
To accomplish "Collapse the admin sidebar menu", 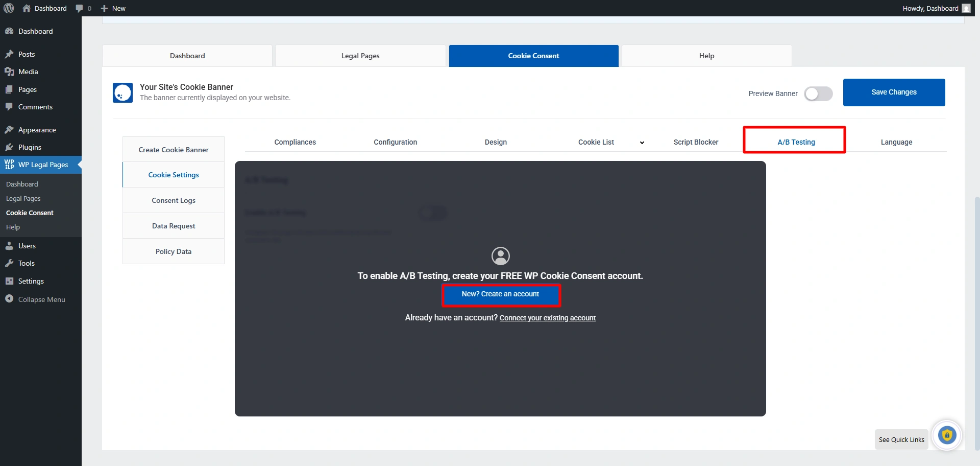I will [36, 299].
